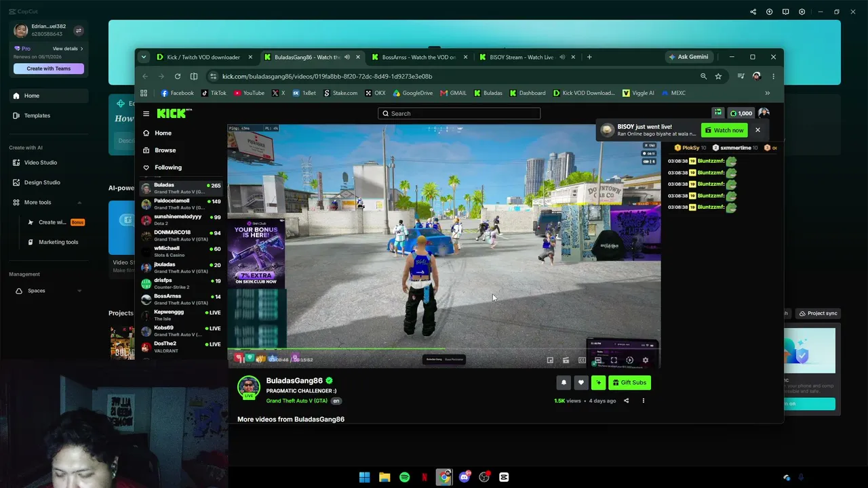This screenshot has height=488, width=868.
Task: Open video options three-dot menu
Action: (644, 401)
